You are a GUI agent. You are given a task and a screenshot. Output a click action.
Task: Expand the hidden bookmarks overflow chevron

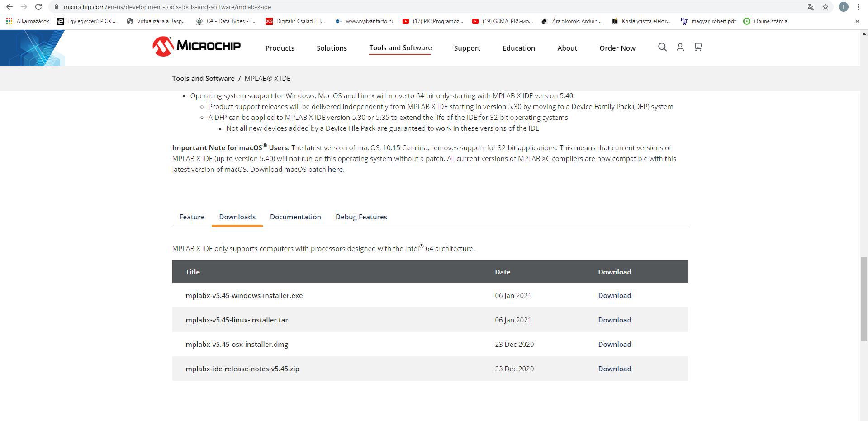tap(857, 21)
